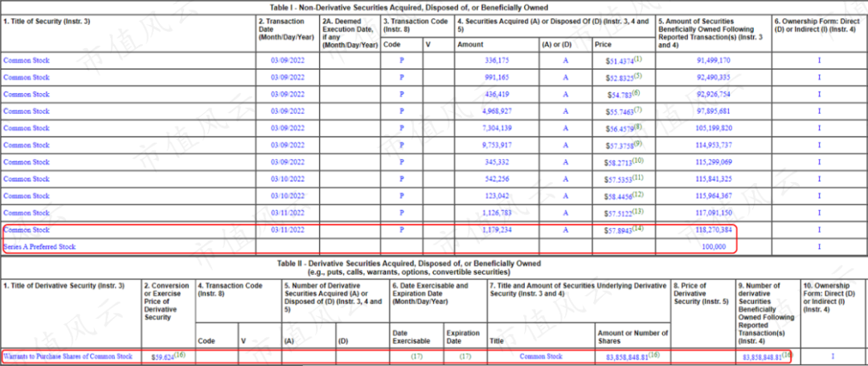This screenshot has height=366, width=868.
Task: Click the price $57.5353
Action: pyautogui.click(x=620, y=181)
